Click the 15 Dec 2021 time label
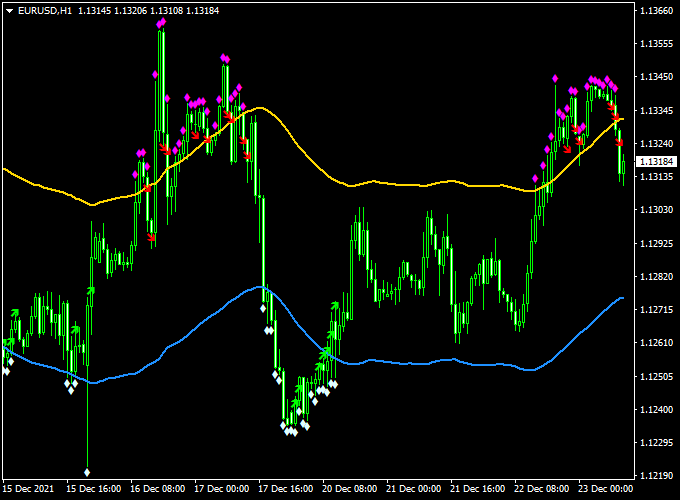This screenshot has width=680, height=500. pyautogui.click(x=28, y=489)
